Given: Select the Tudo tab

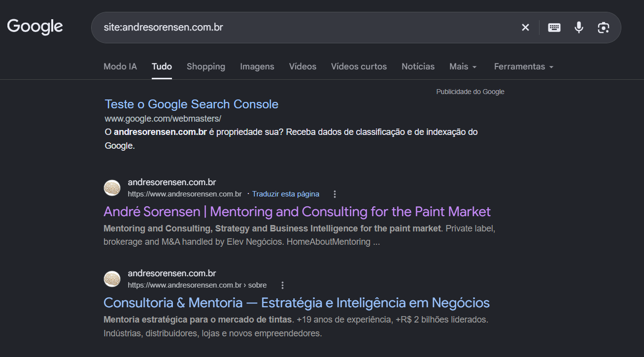Looking at the screenshot, I should point(162,66).
